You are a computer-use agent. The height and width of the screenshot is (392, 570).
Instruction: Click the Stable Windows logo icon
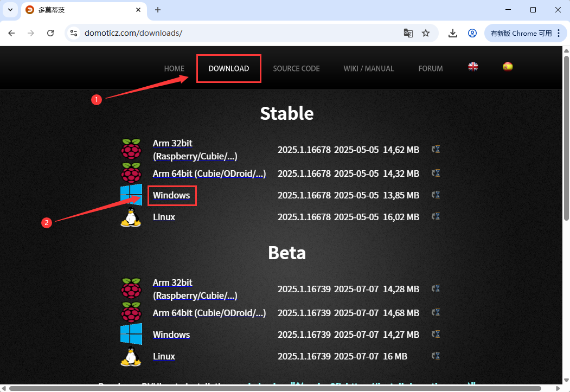(131, 195)
